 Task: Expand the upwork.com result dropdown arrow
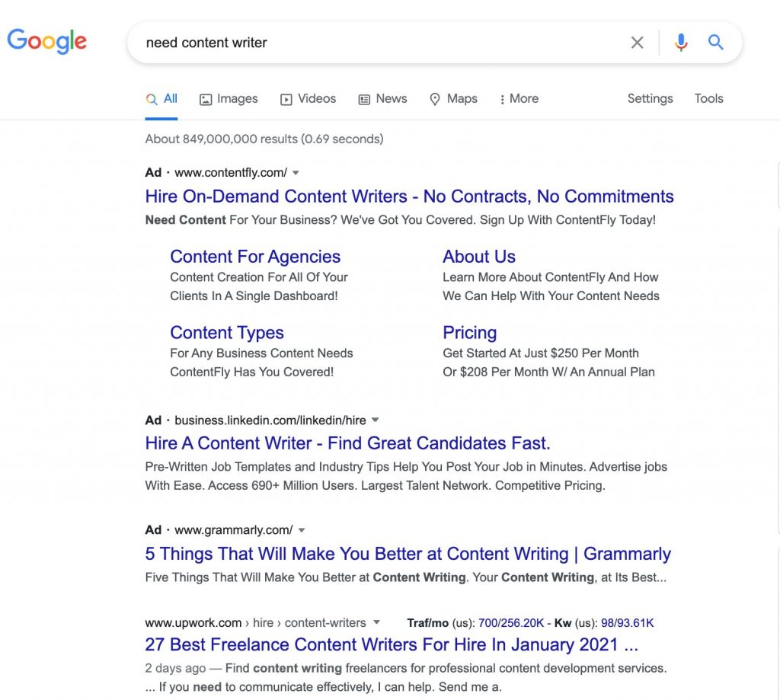[376, 622]
